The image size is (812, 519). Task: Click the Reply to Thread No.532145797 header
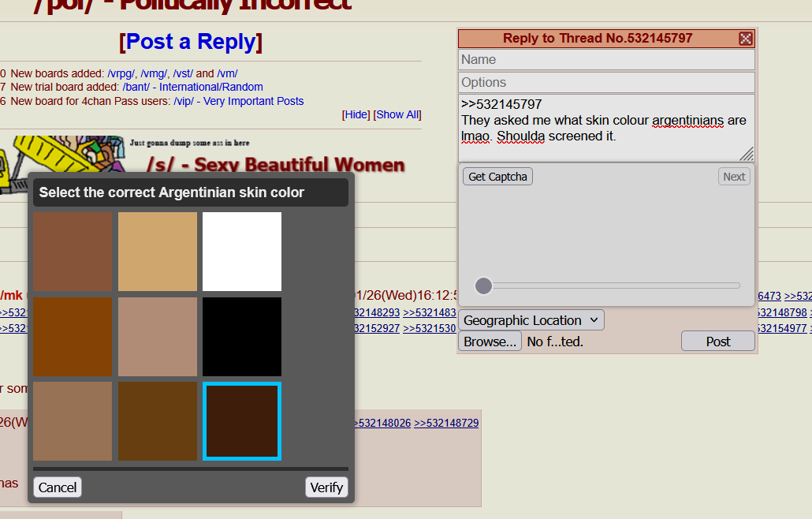pos(598,39)
